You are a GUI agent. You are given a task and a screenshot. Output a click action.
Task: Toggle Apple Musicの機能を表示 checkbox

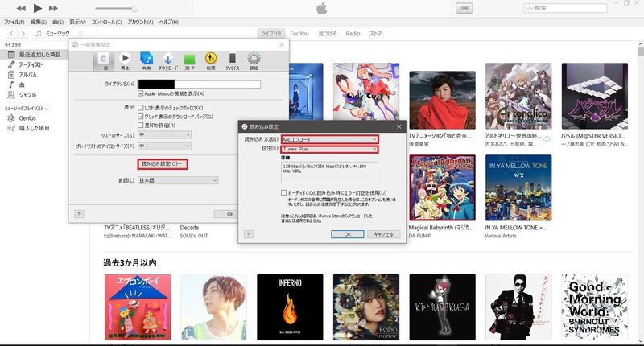coord(140,93)
